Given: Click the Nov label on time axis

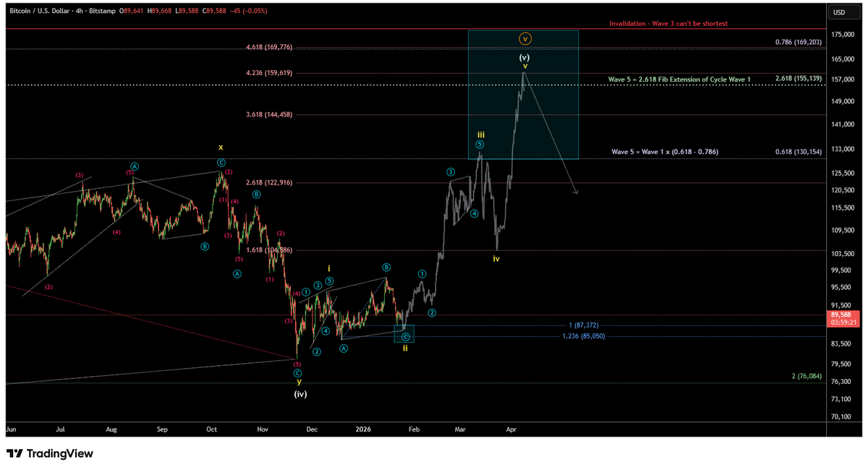Looking at the screenshot, I should click(263, 429).
